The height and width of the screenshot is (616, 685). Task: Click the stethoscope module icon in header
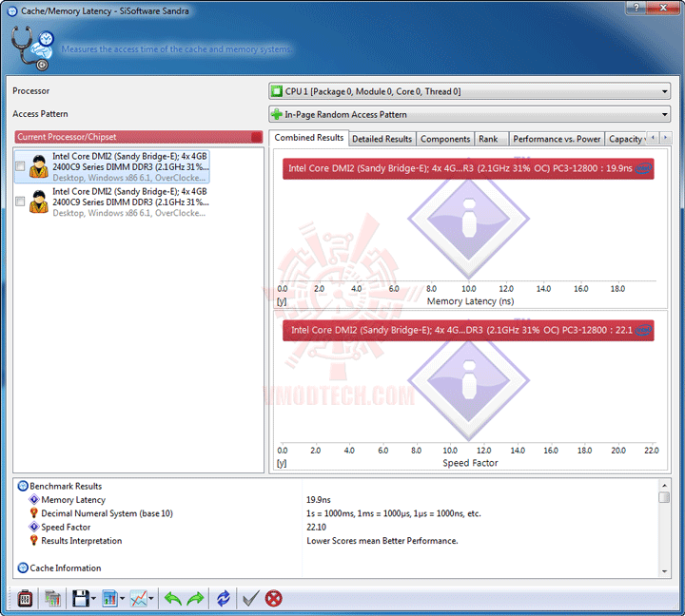click(32, 48)
